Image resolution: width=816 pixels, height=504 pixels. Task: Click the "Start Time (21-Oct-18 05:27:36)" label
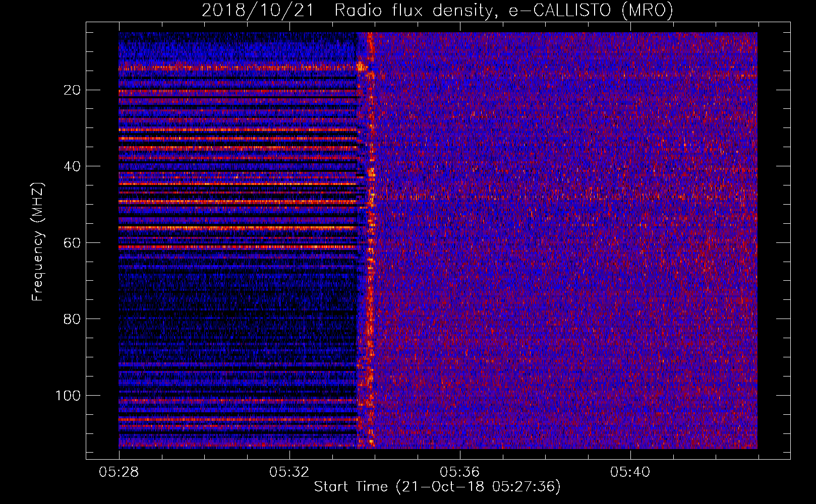pos(437,487)
